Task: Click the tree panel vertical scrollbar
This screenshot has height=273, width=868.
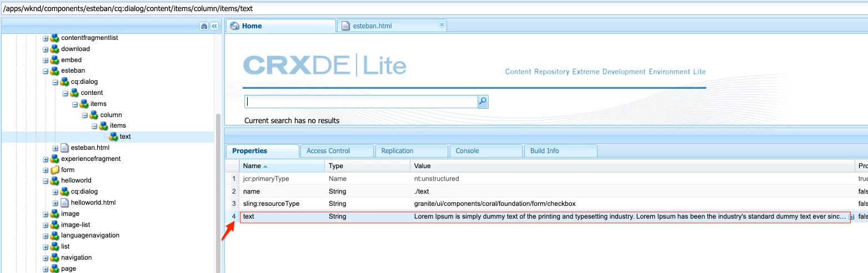Action: click(218, 192)
